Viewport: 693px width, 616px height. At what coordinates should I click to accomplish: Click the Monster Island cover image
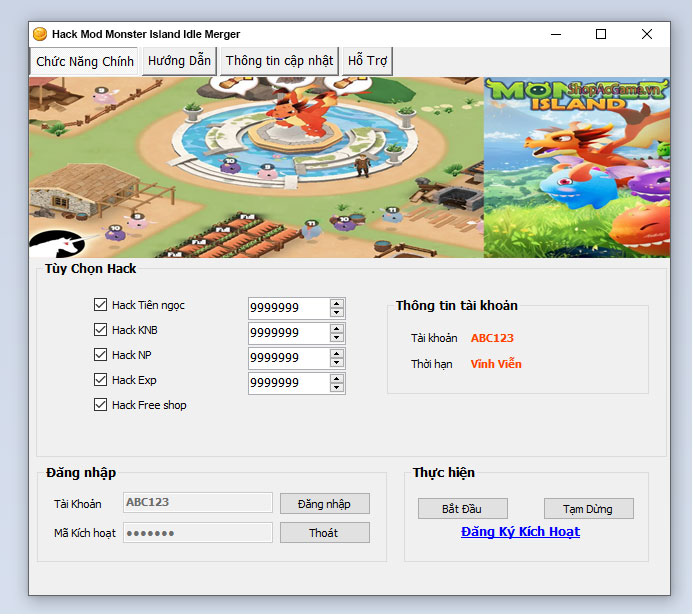coord(577,167)
